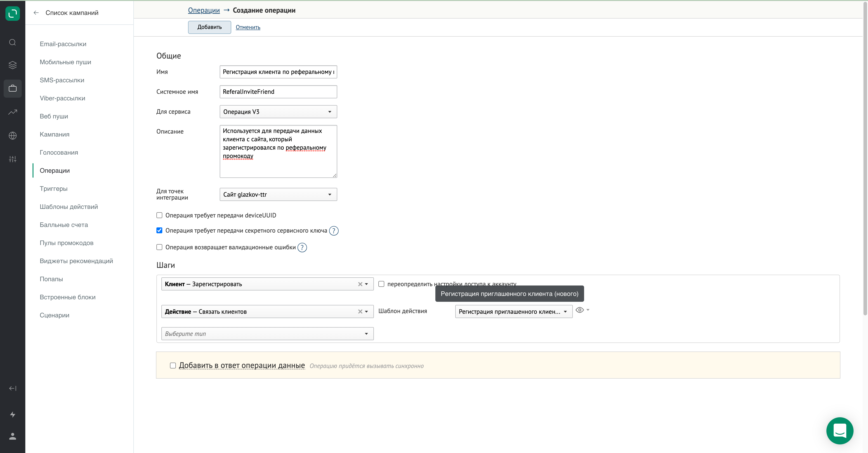This screenshot has width=868, height=453.
Task: Check Добавить в ответ операции данные
Action: [x=173, y=366]
